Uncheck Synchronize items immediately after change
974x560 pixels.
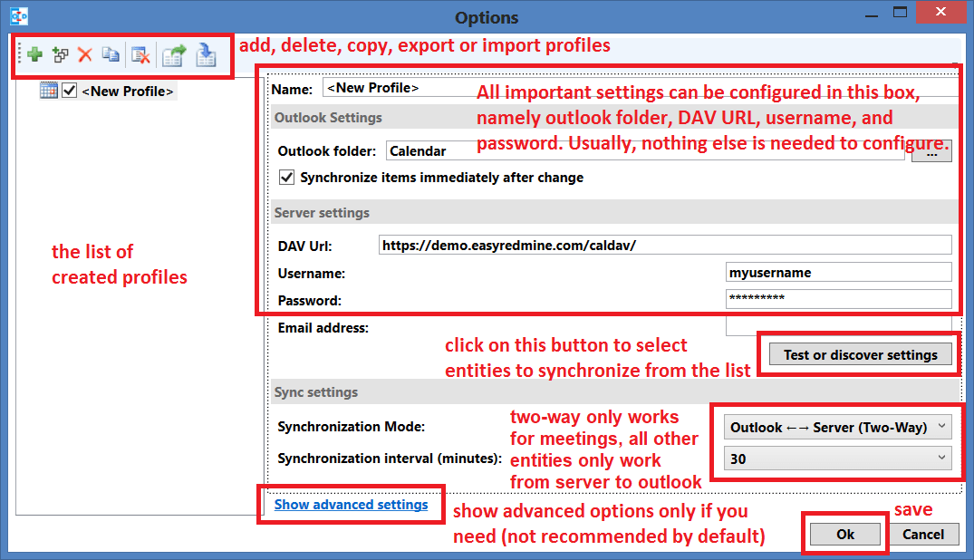coord(285,177)
